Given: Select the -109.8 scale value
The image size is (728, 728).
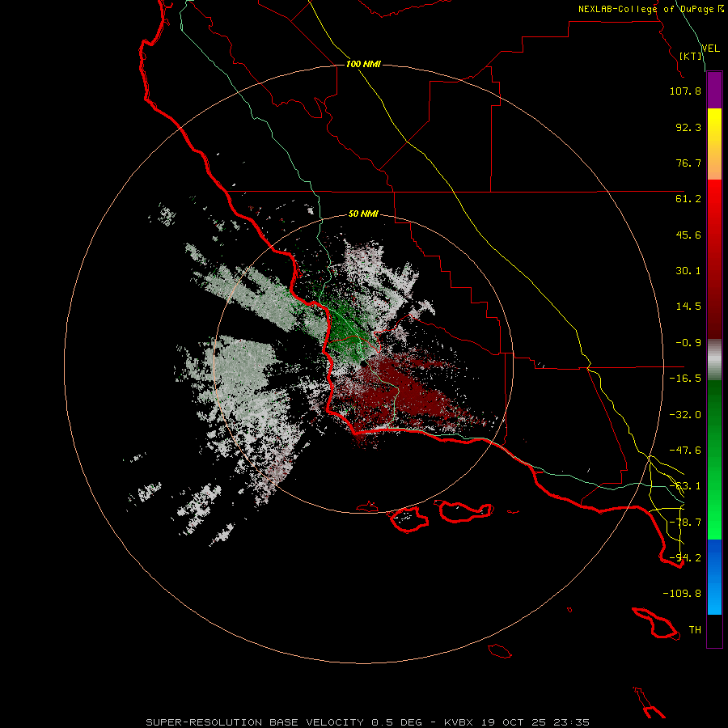Looking at the screenshot, I should 682,594.
